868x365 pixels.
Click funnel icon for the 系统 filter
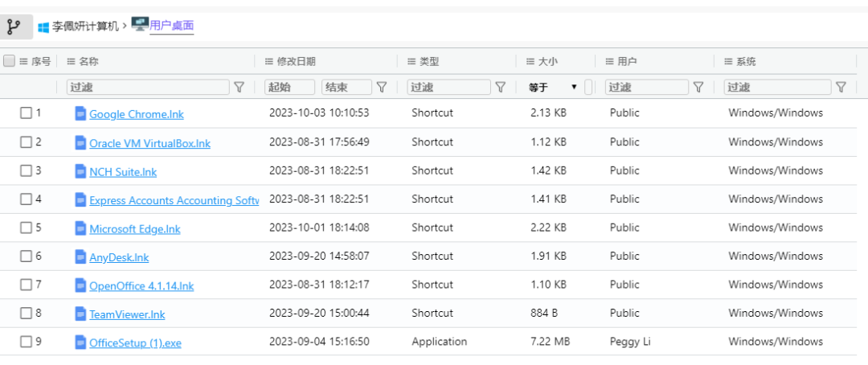pyautogui.click(x=841, y=87)
